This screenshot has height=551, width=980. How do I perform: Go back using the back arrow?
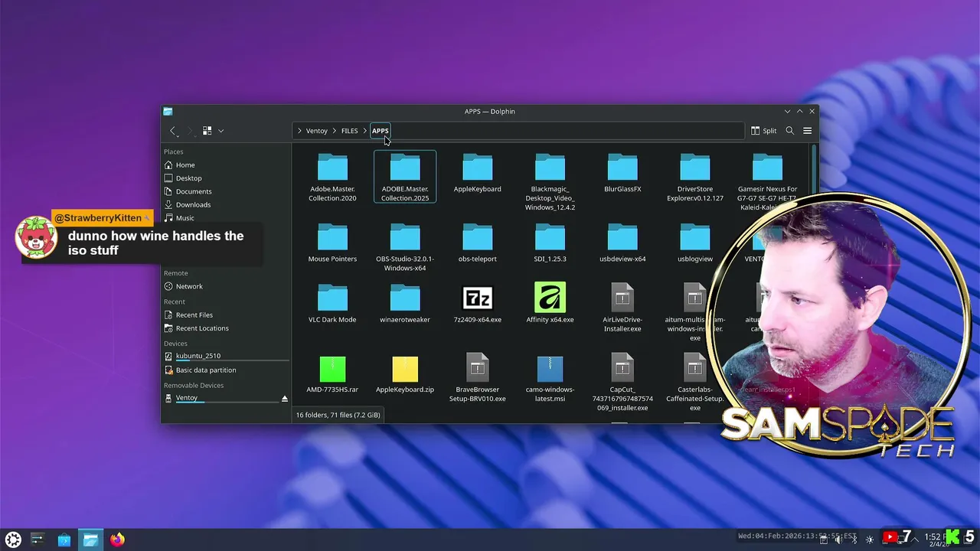pyautogui.click(x=173, y=131)
